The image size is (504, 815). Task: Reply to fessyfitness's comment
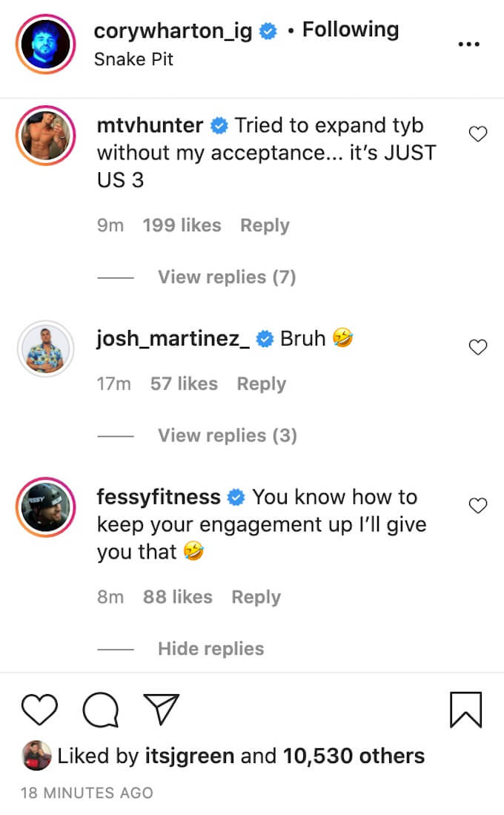coord(256,597)
